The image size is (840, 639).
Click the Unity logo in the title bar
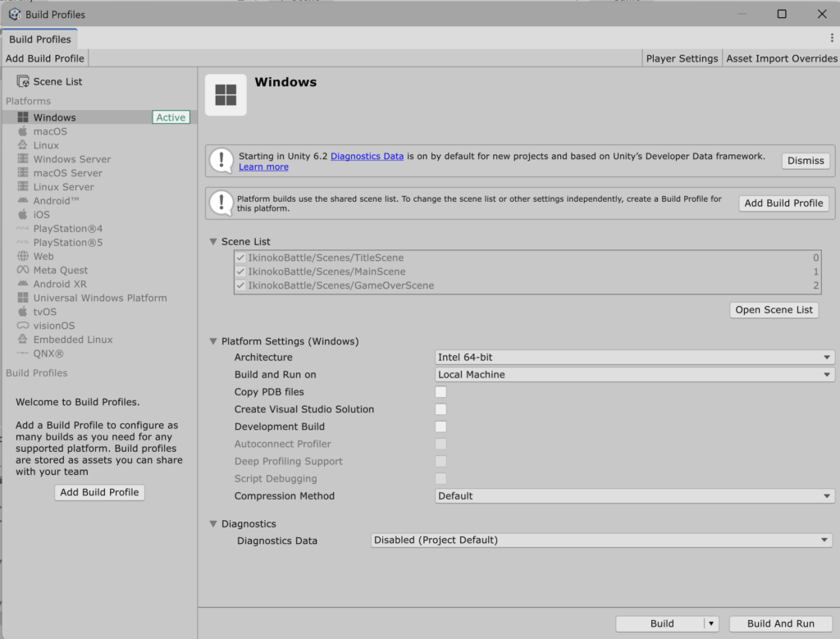click(15, 15)
